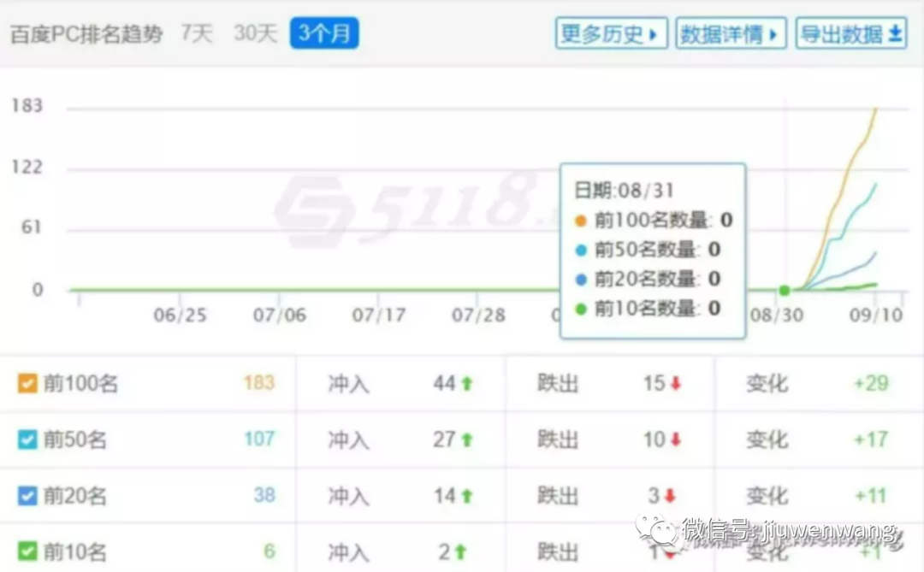Image resolution: width=924 pixels, height=572 pixels.
Task: Click the 07/28 date label on axis
Action: tap(478, 315)
